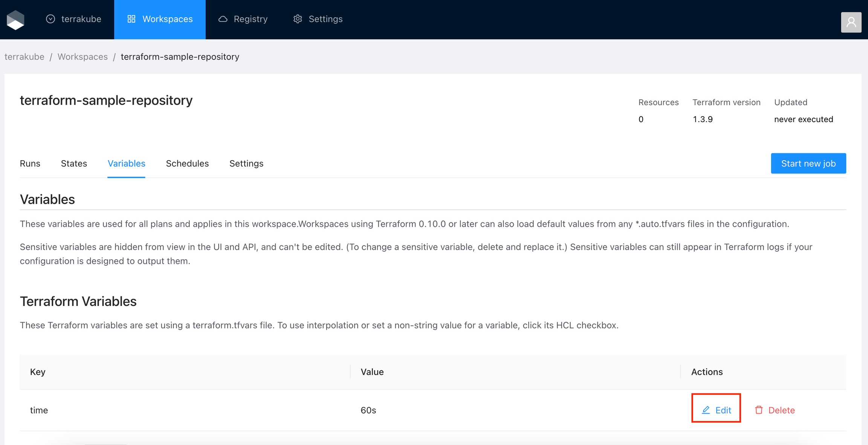The height and width of the screenshot is (445, 868).
Task: Click the 60s value cell
Action: click(x=368, y=410)
